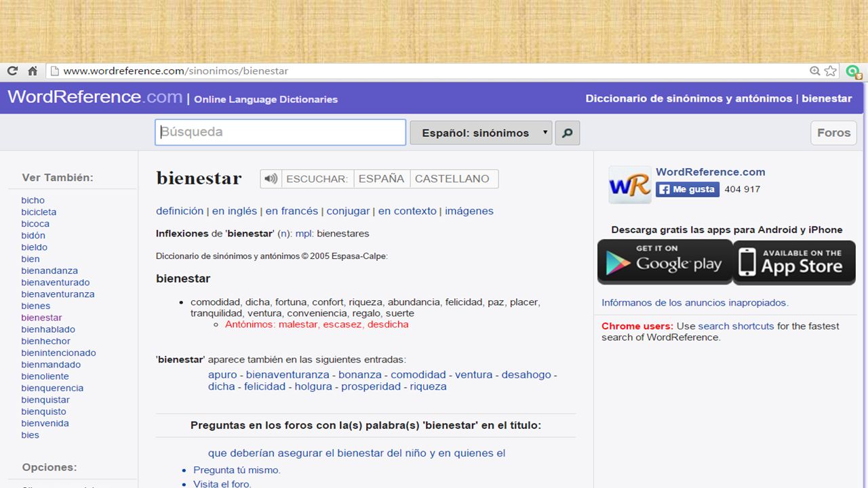This screenshot has height=488, width=868.
Task: Open the comodidad related entry link
Action: pyautogui.click(x=418, y=375)
